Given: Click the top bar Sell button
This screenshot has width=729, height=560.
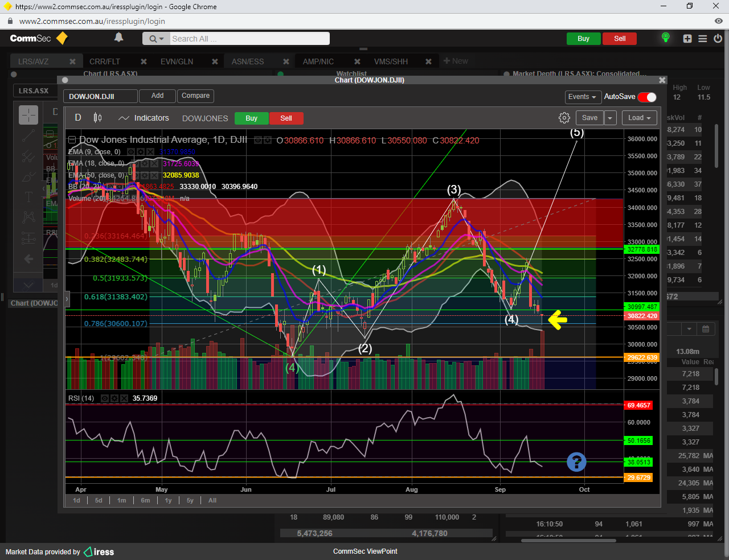Looking at the screenshot, I should [x=620, y=39].
